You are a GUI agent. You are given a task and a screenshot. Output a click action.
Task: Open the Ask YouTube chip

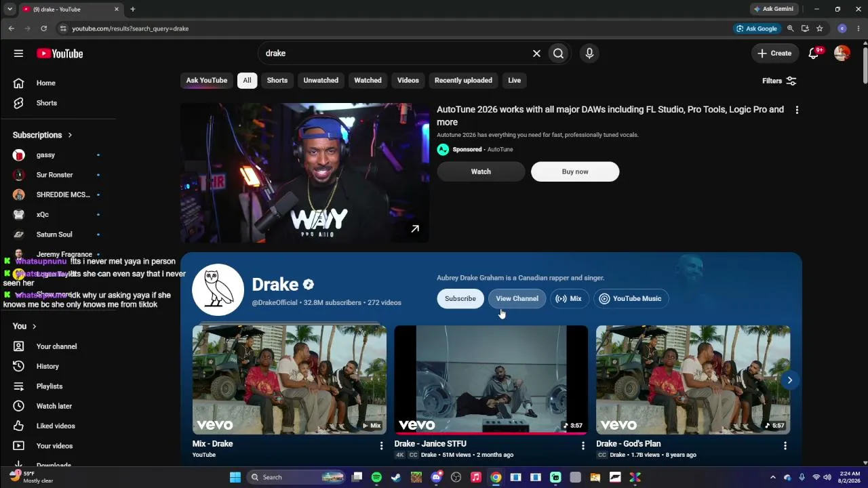coord(207,81)
